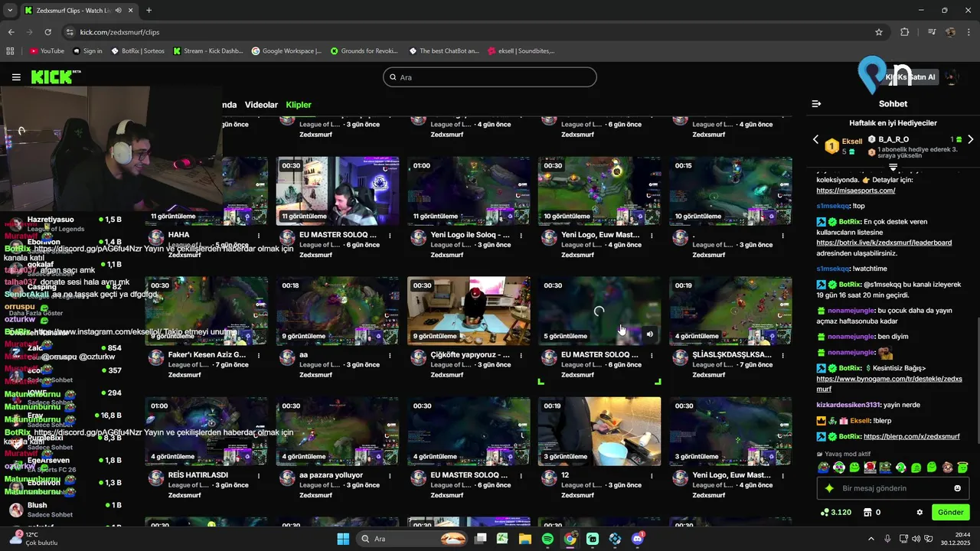The image size is (980, 551).
Task: Focus the Ara search field on Kick
Action: (x=490, y=77)
